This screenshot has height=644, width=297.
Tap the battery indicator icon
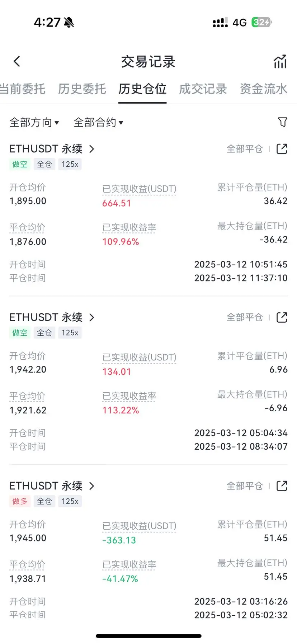[x=262, y=22]
